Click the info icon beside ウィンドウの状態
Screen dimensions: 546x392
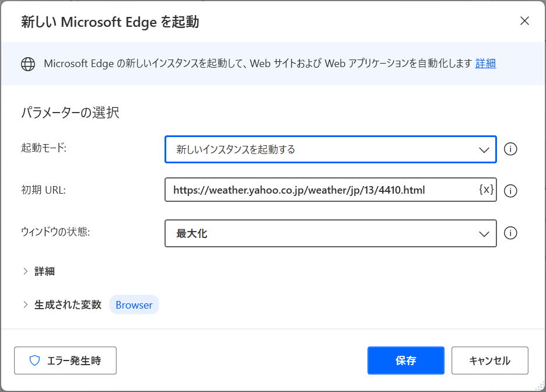pyautogui.click(x=510, y=233)
